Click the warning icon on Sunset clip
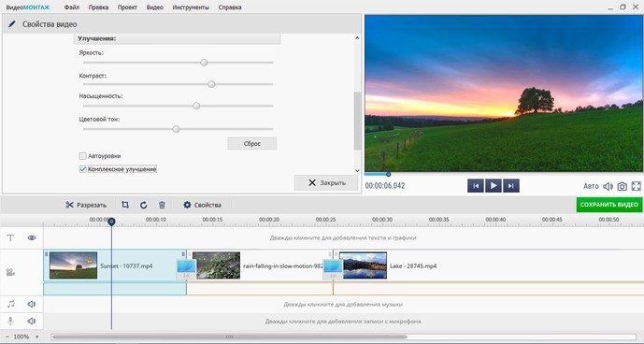The image size is (644, 344). (90, 260)
